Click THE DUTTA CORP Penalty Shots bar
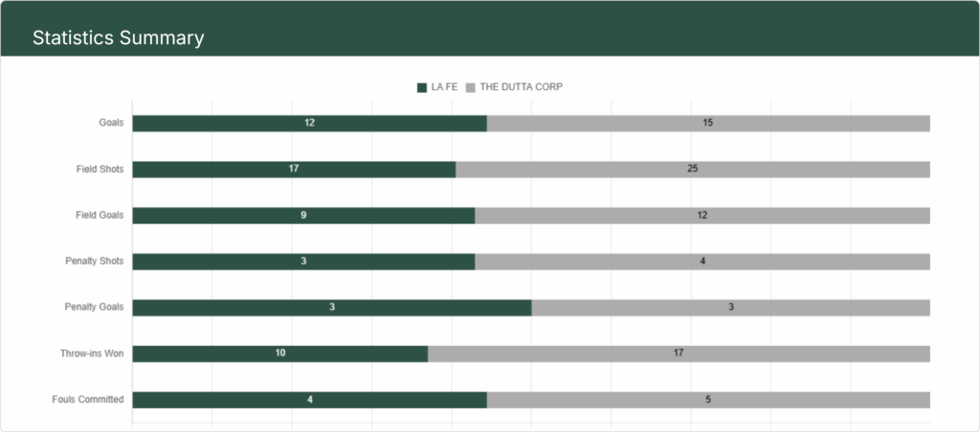The height and width of the screenshot is (432, 980). (702, 261)
